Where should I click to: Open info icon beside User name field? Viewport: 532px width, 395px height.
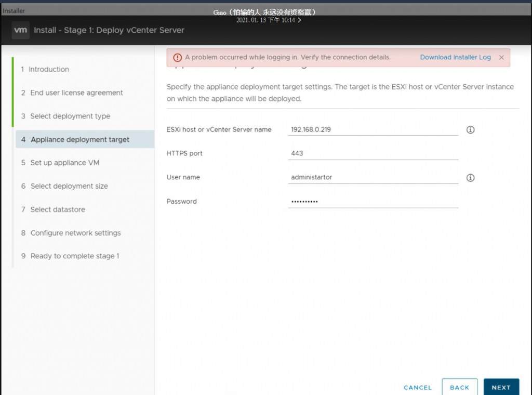pyautogui.click(x=470, y=177)
